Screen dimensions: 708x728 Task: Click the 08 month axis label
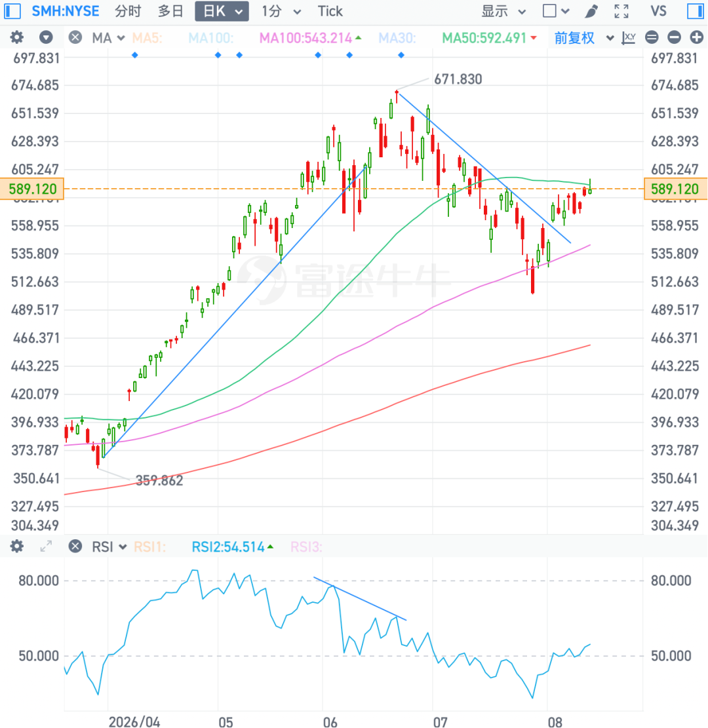[555, 721]
